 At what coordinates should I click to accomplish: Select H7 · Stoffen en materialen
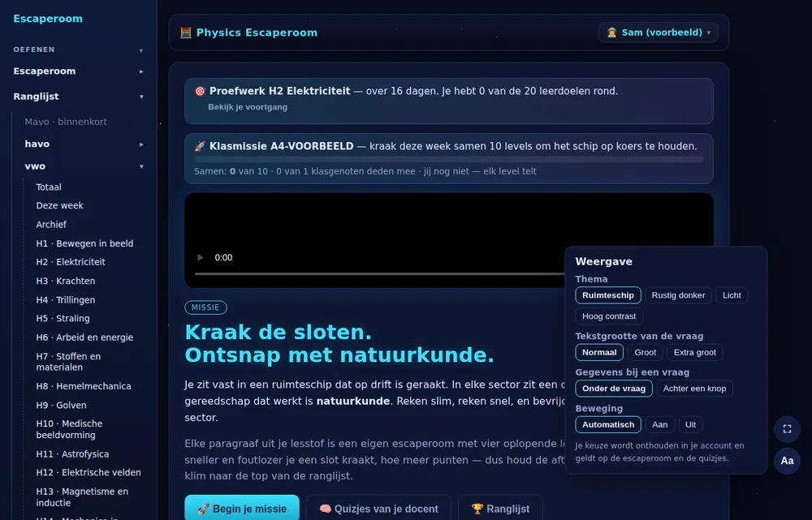click(68, 362)
